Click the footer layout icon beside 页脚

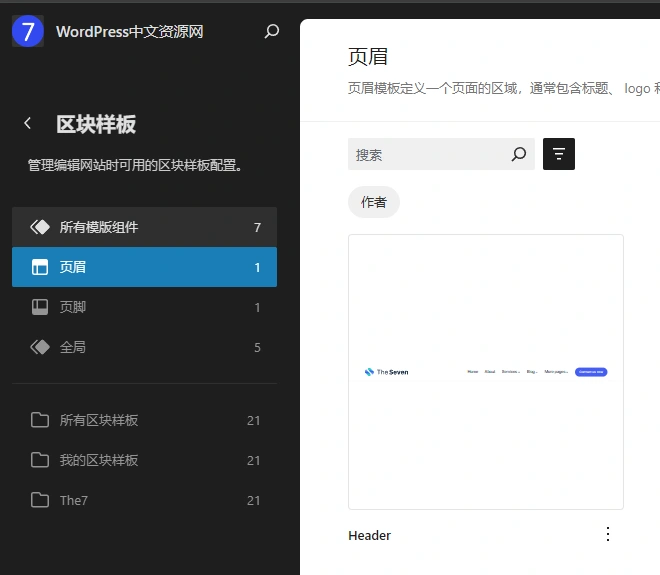click(x=40, y=307)
